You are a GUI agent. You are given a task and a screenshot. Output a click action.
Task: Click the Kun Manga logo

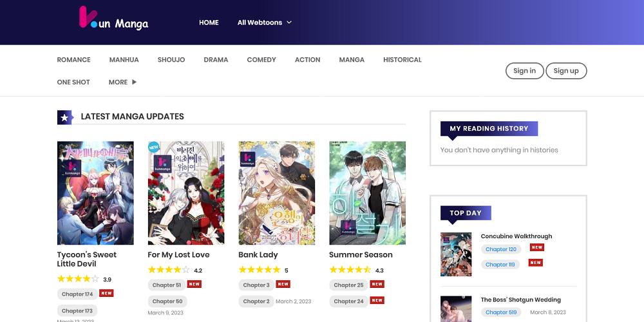[114, 19]
